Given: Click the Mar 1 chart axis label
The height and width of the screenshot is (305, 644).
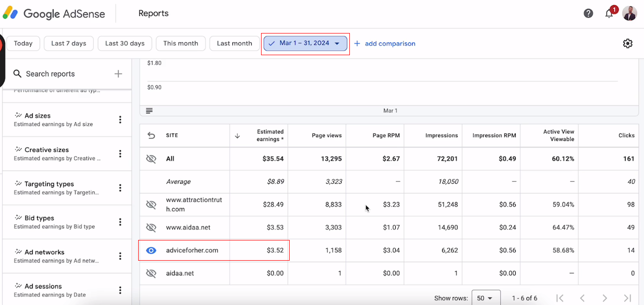Looking at the screenshot, I should tap(390, 111).
